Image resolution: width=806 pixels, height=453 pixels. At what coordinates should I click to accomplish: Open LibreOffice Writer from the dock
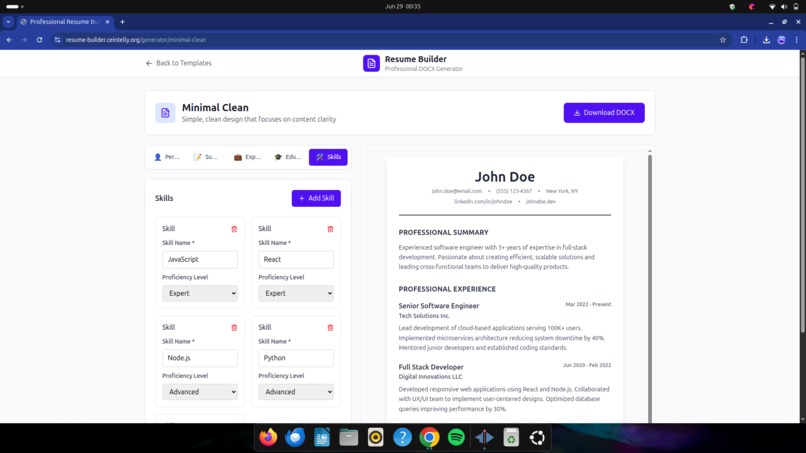click(322, 438)
